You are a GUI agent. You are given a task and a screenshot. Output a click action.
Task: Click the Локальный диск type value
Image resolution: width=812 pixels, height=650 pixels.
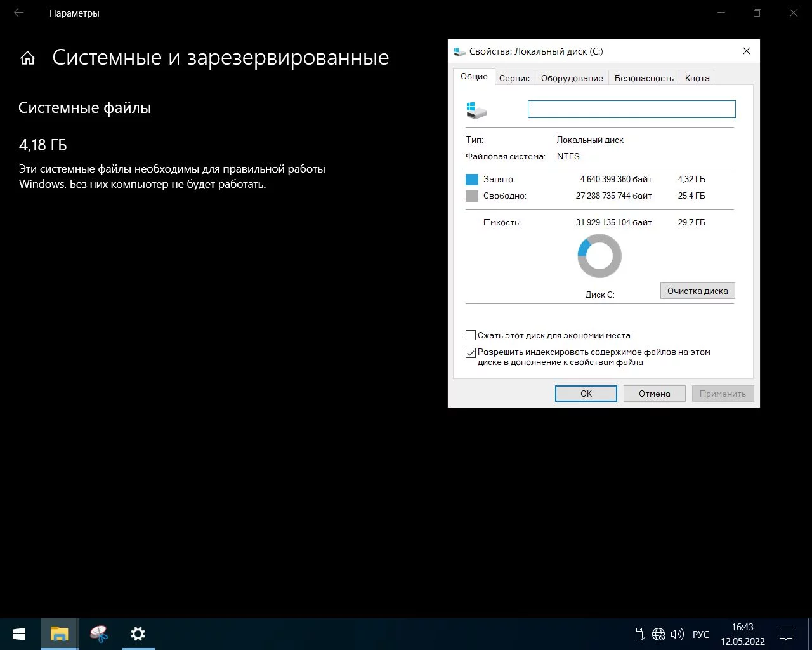pyautogui.click(x=590, y=140)
